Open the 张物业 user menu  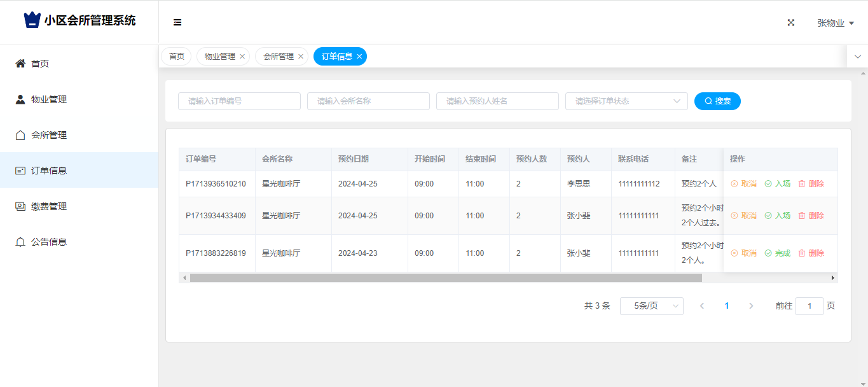pos(835,23)
